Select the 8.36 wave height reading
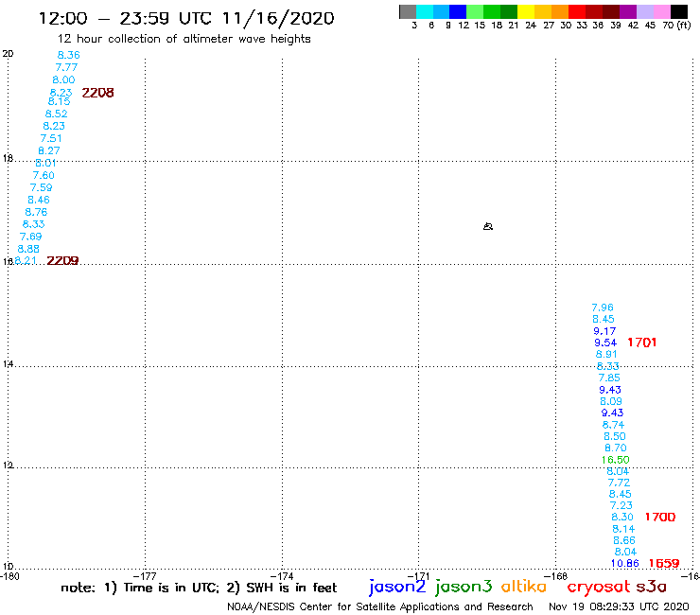 [69, 55]
